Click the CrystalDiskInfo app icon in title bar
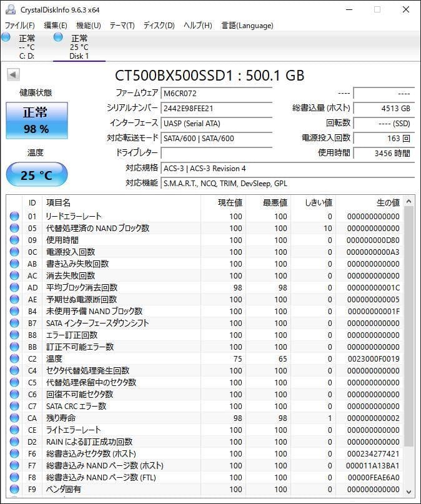 (x=10, y=9)
